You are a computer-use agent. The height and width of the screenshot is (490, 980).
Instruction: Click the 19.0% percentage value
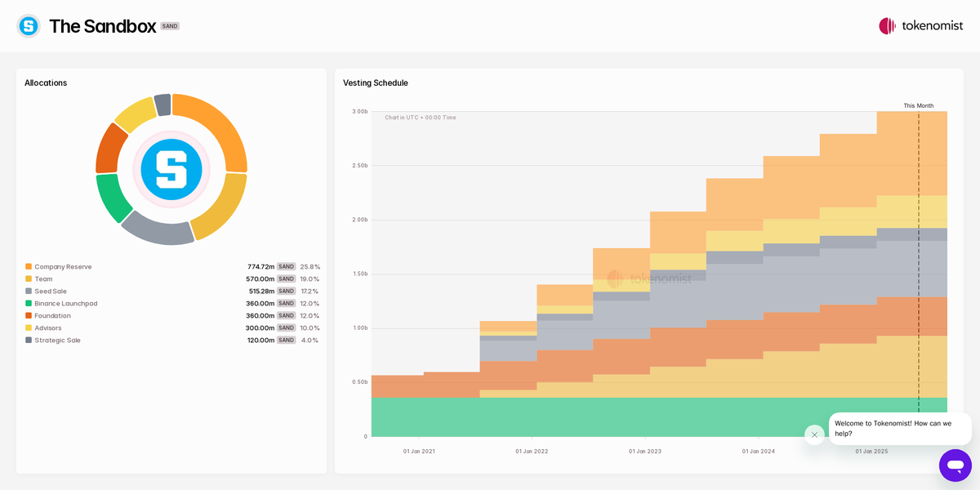click(310, 278)
